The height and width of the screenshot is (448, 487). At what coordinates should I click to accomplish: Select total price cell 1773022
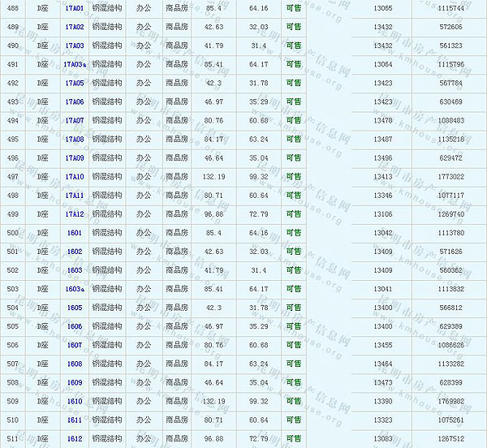tap(450, 177)
